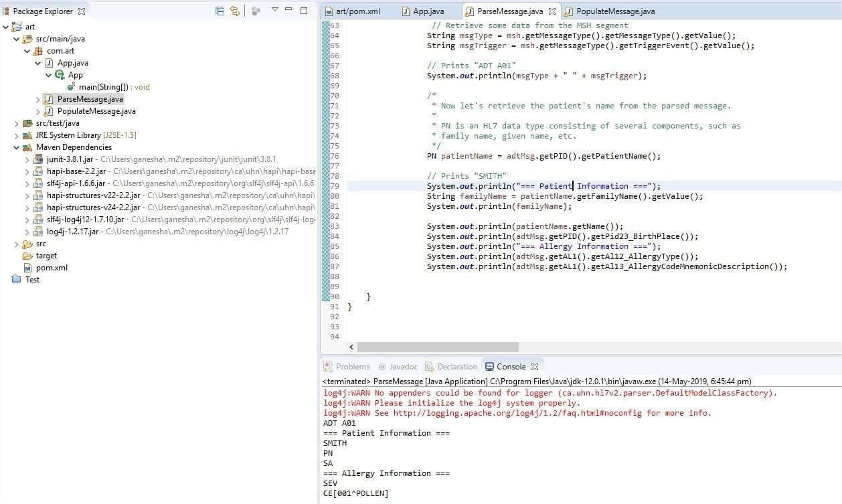Close the Console view tab X

tap(535, 367)
